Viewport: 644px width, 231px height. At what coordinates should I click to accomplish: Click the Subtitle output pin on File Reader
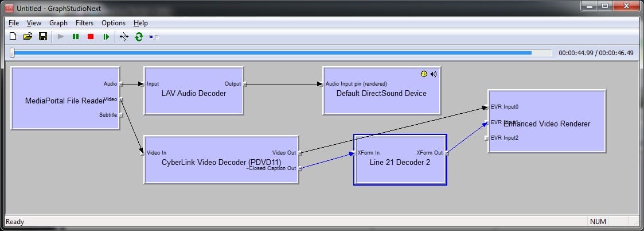pyautogui.click(x=121, y=115)
